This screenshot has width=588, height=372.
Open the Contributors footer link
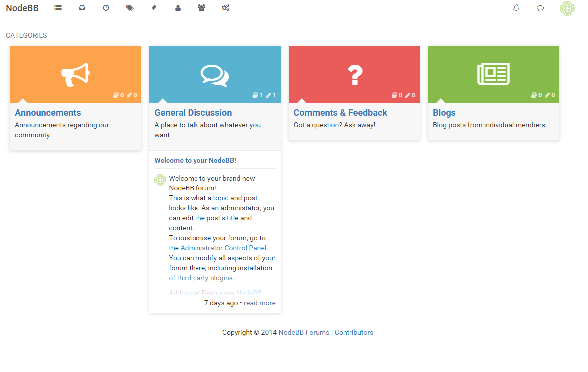coord(354,332)
